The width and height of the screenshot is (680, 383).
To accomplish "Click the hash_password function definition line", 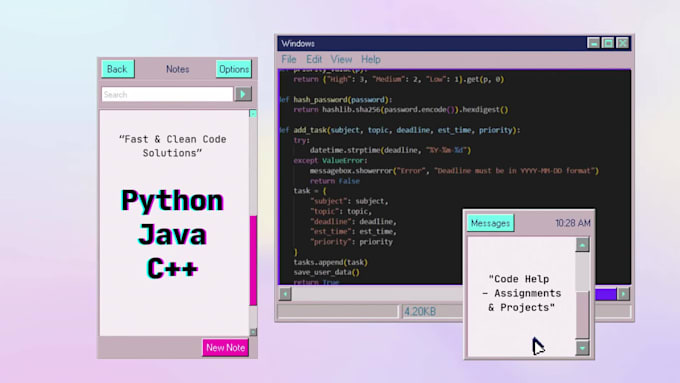I will [336, 100].
